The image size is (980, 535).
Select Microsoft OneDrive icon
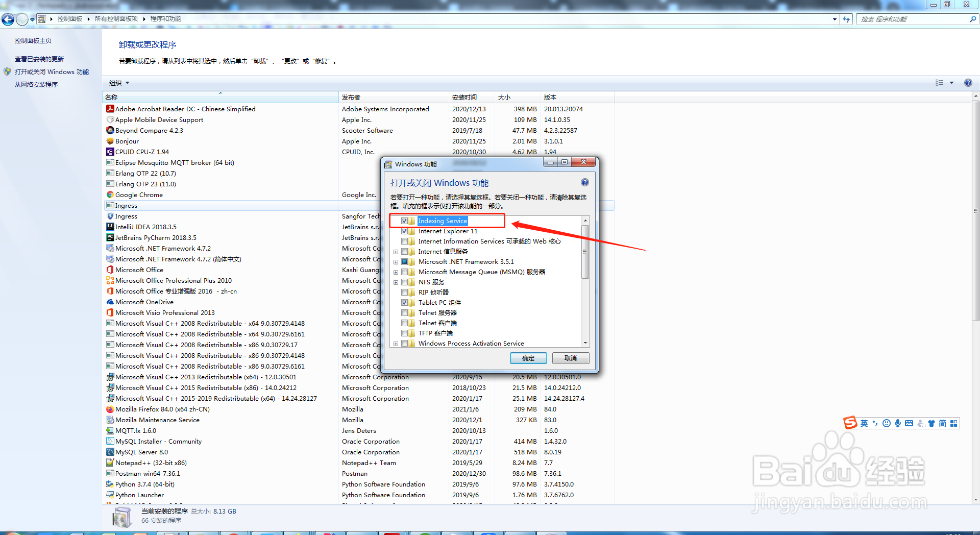110,302
